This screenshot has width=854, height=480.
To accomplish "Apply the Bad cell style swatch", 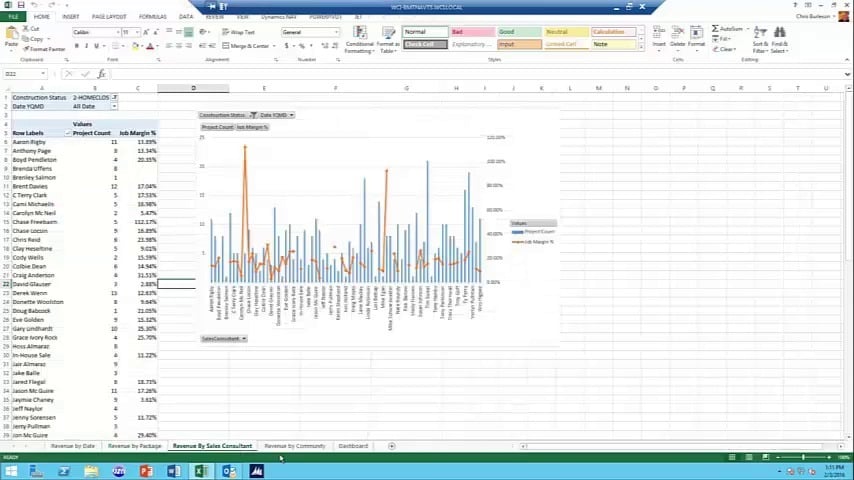I will pos(472,32).
